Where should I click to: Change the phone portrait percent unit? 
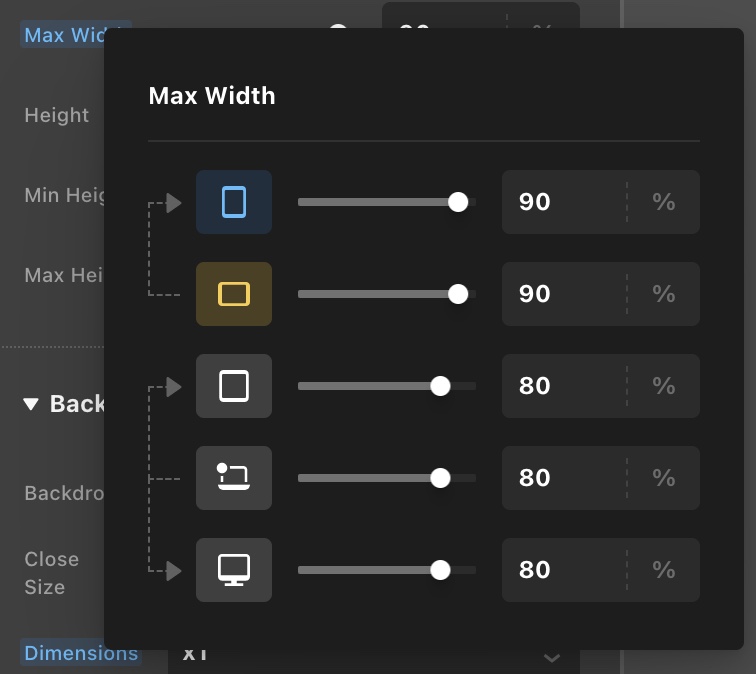click(664, 202)
